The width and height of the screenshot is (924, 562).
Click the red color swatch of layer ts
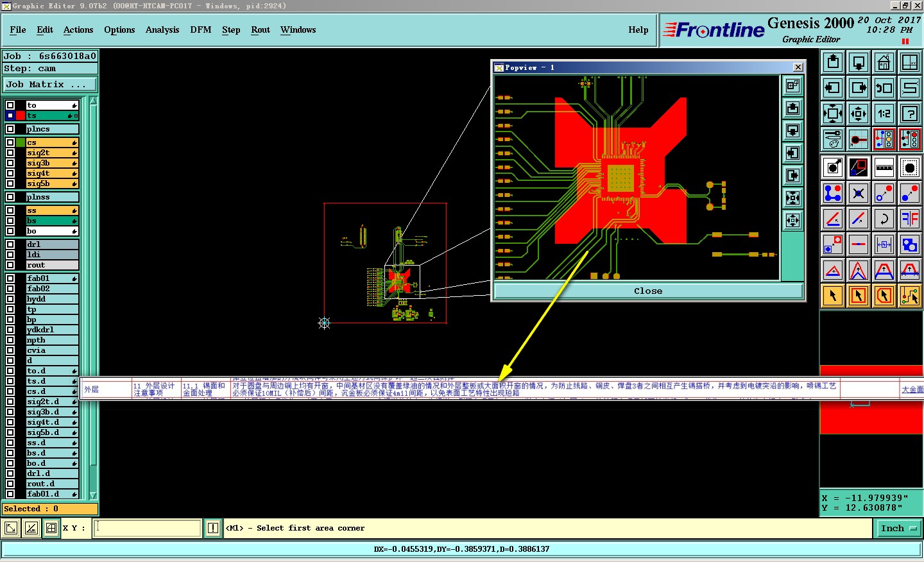[21, 115]
